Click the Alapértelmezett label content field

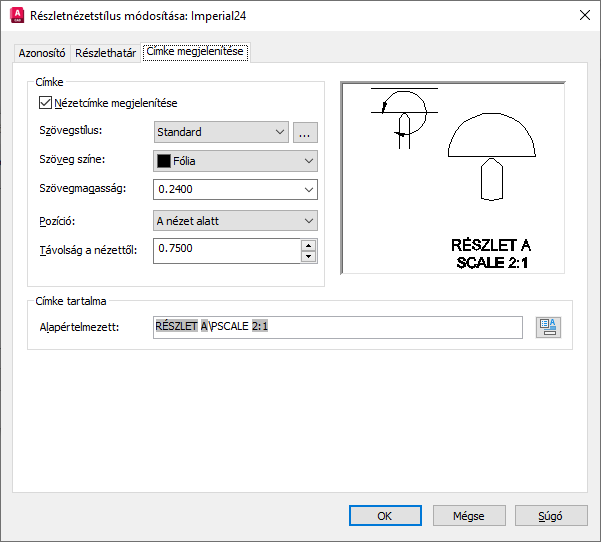tap(338, 327)
